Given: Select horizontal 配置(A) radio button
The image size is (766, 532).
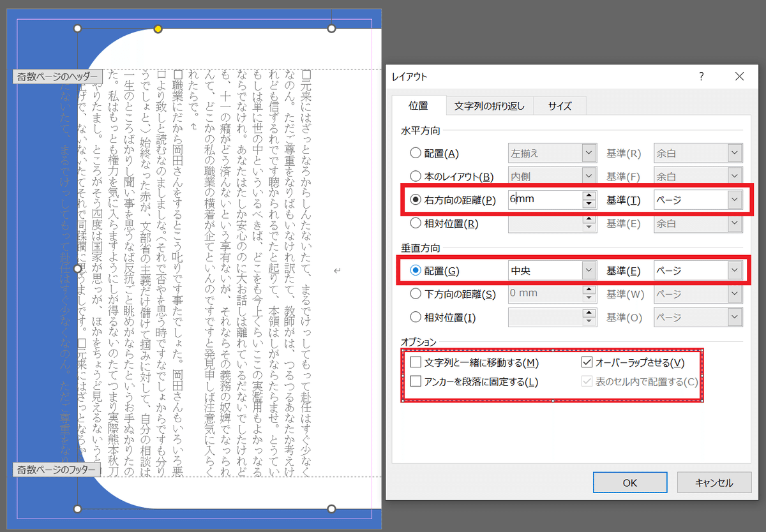Looking at the screenshot, I should coord(416,153).
